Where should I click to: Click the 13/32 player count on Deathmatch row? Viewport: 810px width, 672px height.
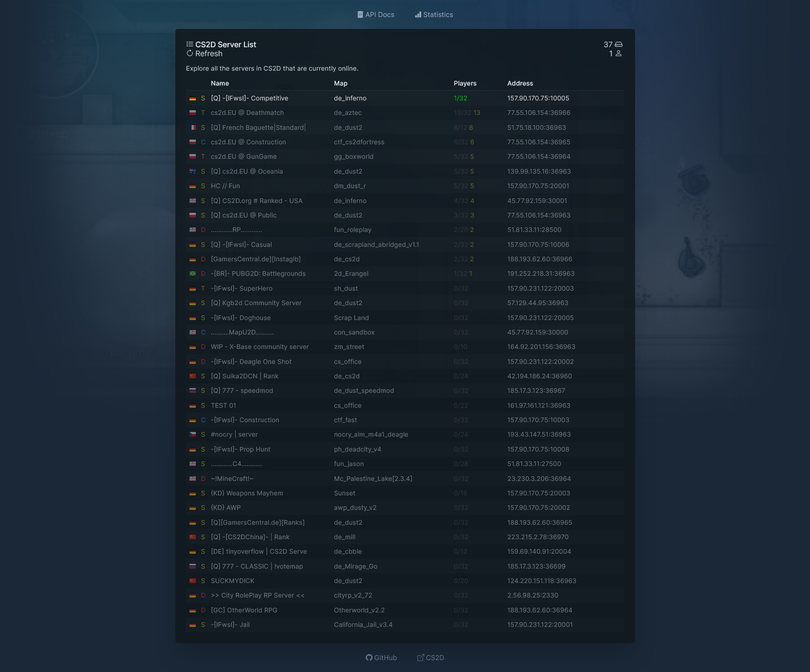(462, 113)
